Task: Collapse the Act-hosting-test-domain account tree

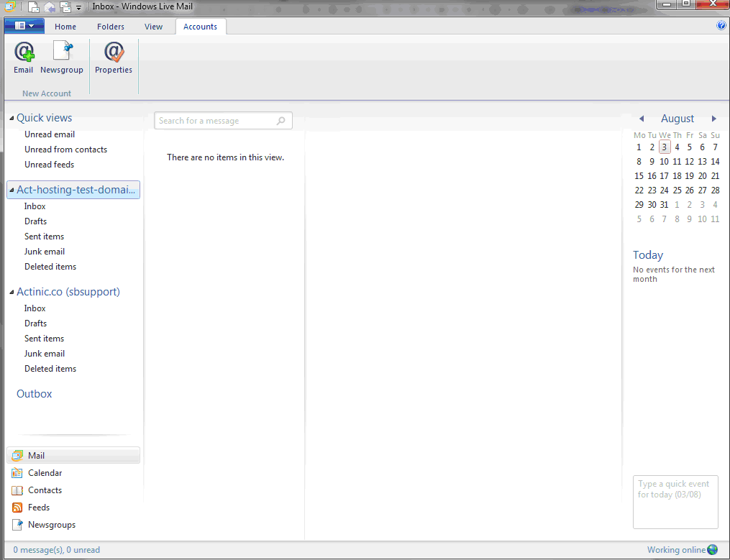Action: click(x=12, y=190)
